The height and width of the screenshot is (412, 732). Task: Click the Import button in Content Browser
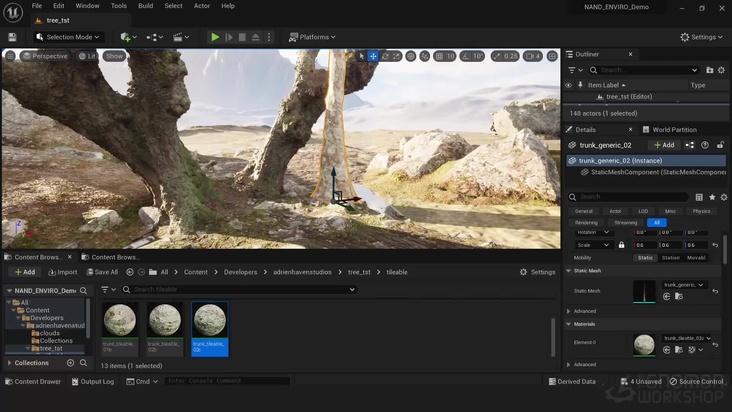click(x=61, y=272)
